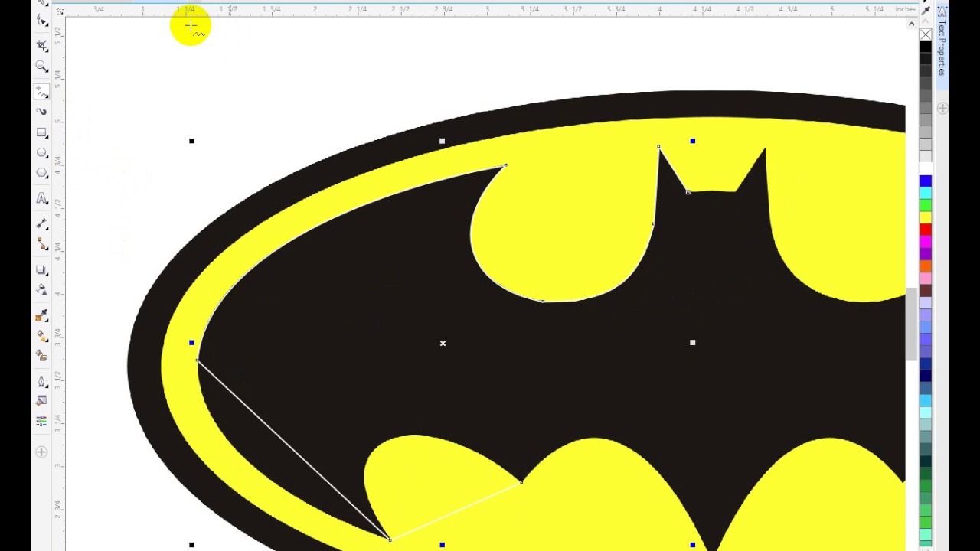Image resolution: width=980 pixels, height=551 pixels.
Task: Select the Ellipse tool
Action: click(42, 153)
